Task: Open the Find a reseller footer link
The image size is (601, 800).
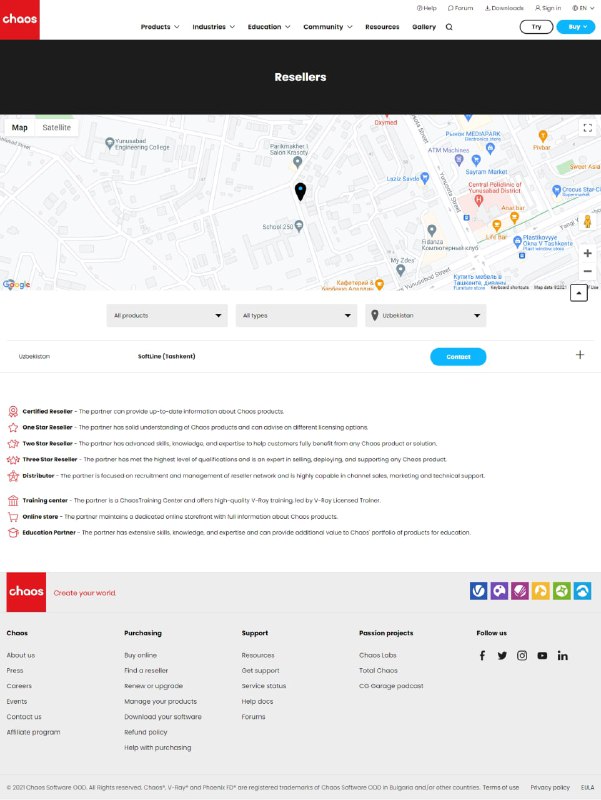Action: [x=146, y=670]
